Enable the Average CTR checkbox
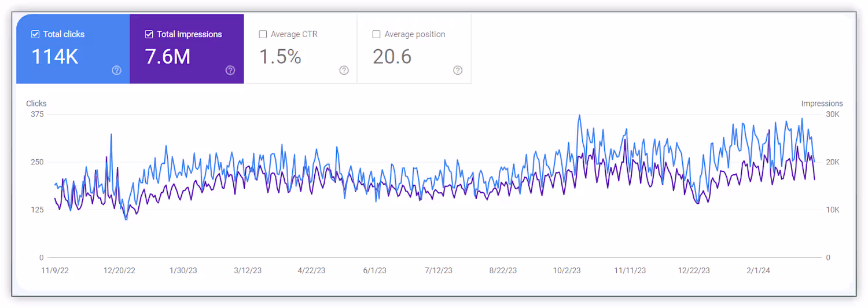868x308 pixels. [x=263, y=34]
